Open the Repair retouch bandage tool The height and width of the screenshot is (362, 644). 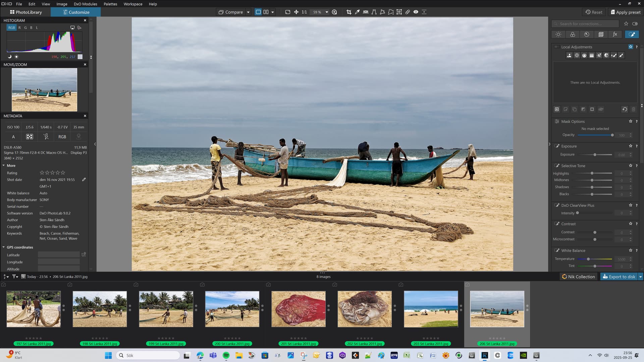click(408, 12)
